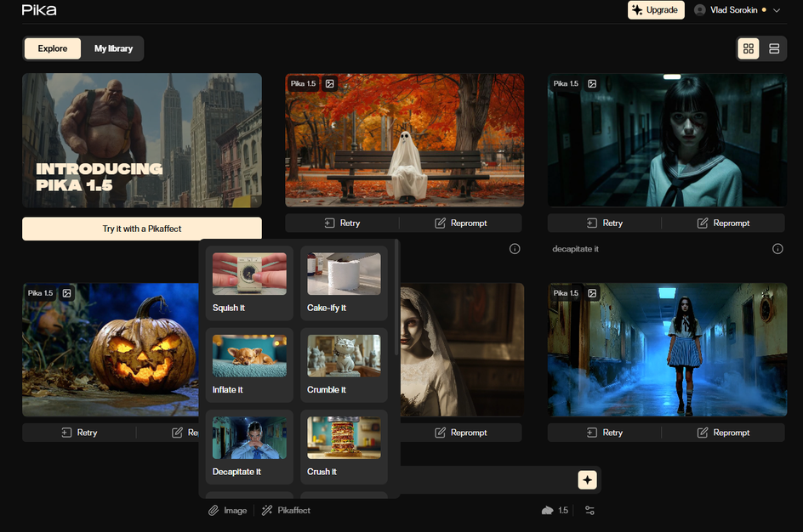Open the ghost on bench video thumbnail
The width and height of the screenshot is (803, 532).
405,140
